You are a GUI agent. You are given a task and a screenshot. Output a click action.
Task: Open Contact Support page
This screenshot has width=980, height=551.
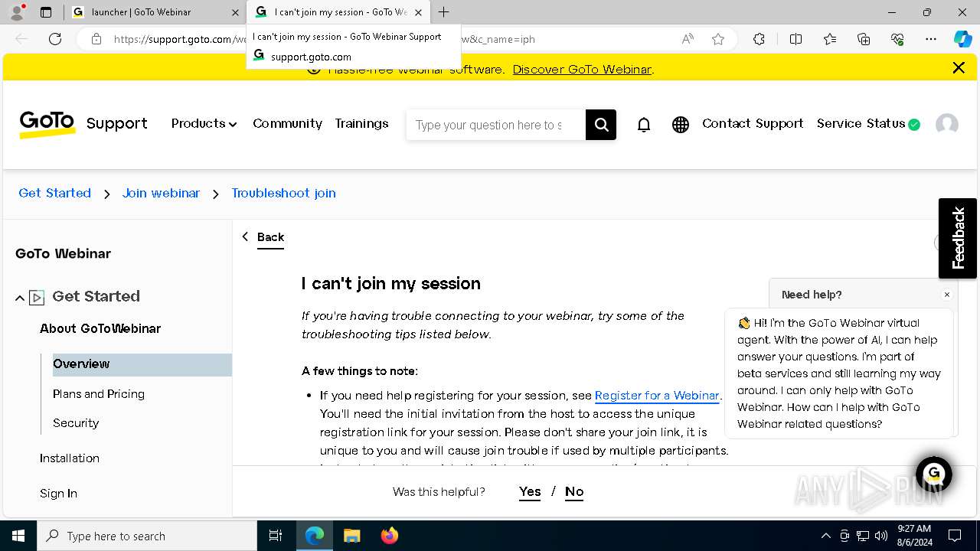click(x=753, y=123)
